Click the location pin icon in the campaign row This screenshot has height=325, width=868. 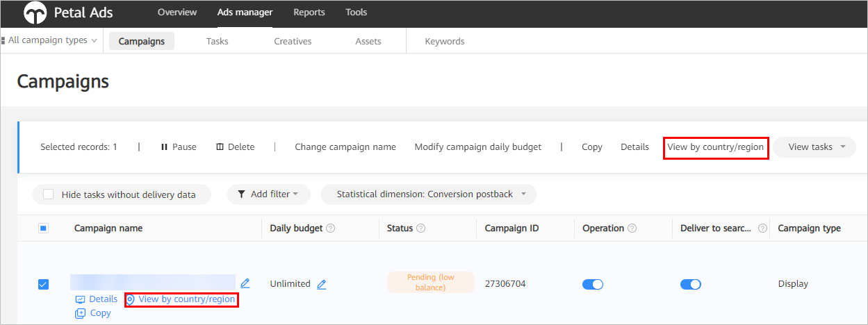[x=130, y=299]
